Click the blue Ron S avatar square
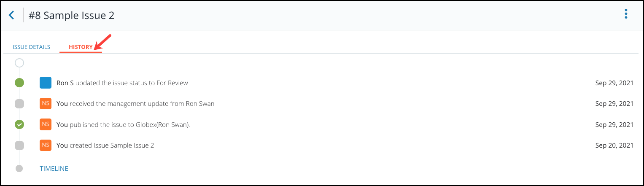This screenshot has height=186, width=644. [46, 83]
